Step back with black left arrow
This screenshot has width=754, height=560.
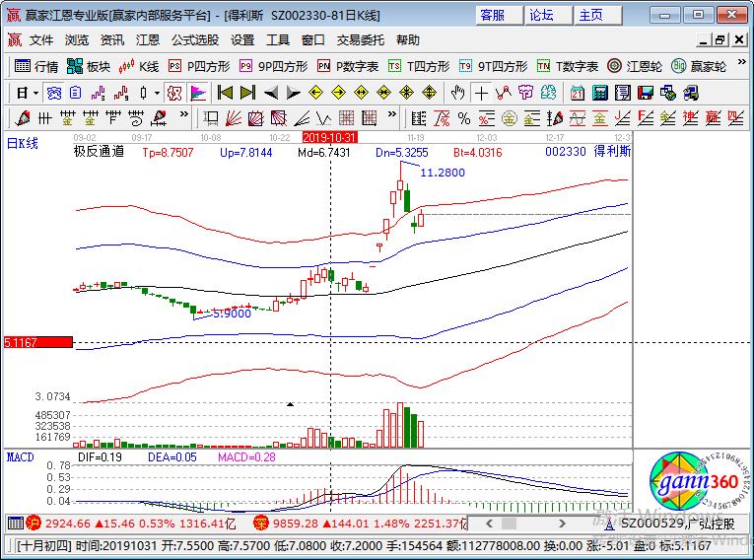pos(271,93)
